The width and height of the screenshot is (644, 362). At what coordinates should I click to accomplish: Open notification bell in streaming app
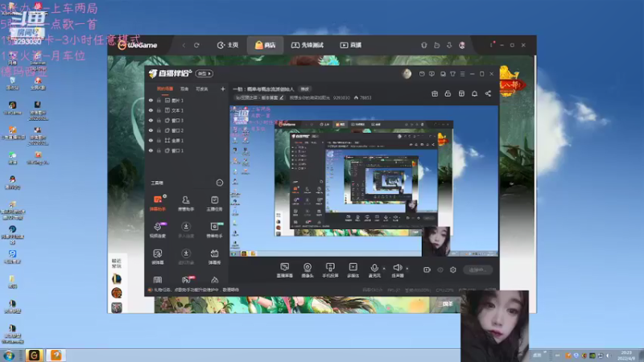click(474, 93)
